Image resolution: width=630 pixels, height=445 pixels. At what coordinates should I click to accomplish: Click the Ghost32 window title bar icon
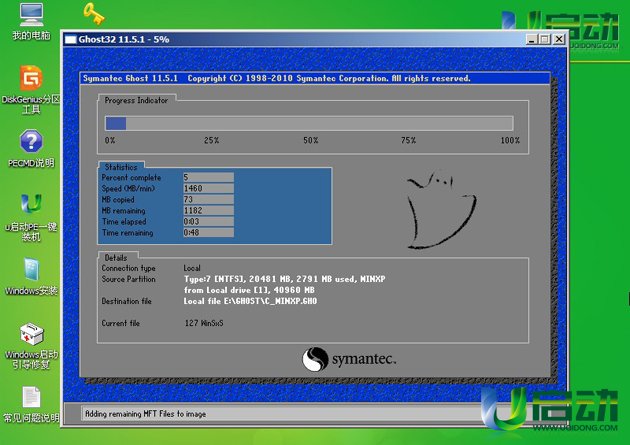click(71, 39)
